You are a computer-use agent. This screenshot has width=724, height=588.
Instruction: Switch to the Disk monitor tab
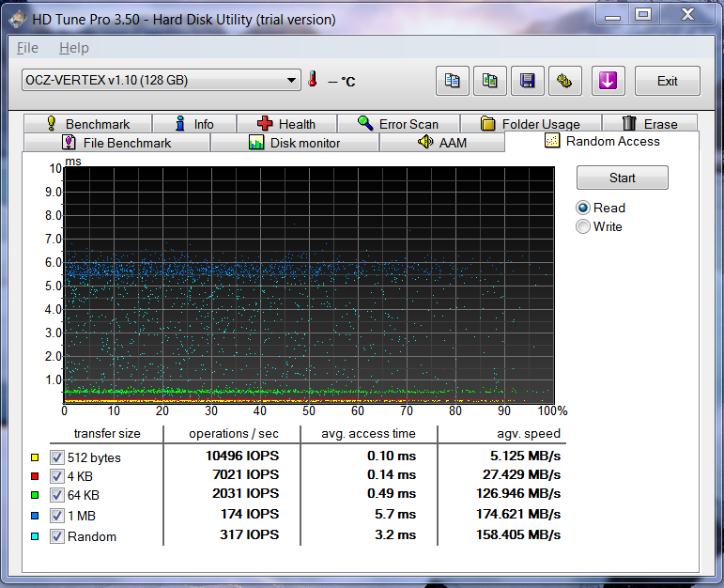coord(295,143)
